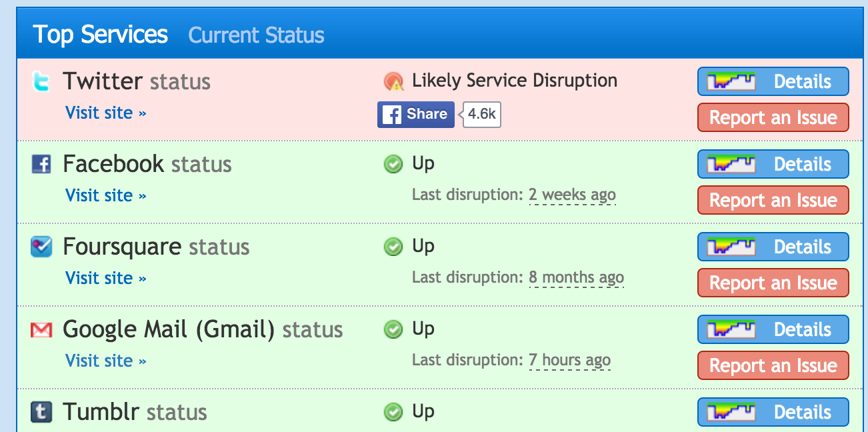This screenshot has width=868, height=432.
Task: Click the Tumblr logo icon
Action: pos(41,412)
